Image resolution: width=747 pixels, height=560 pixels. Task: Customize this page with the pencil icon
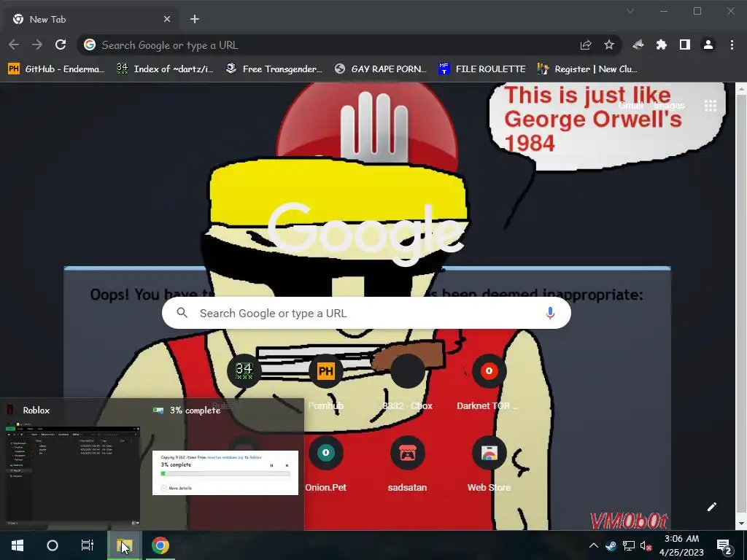pyautogui.click(x=712, y=507)
